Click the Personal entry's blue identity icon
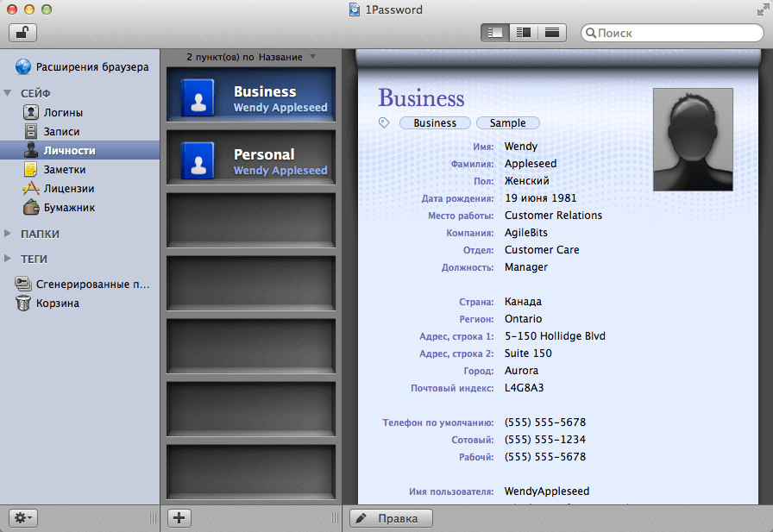This screenshot has height=532, width=773. (198, 160)
